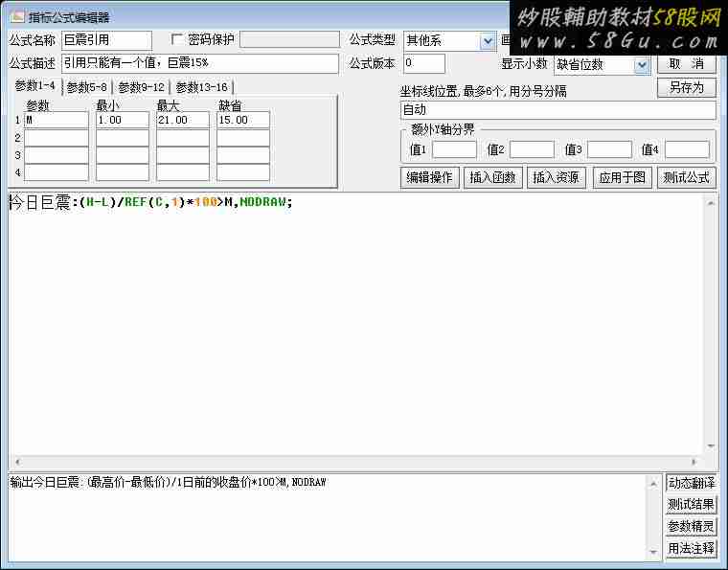The width and height of the screenshot is (728, 570).
Task: Click the 插入资源 button
Action: coord(557,177)
